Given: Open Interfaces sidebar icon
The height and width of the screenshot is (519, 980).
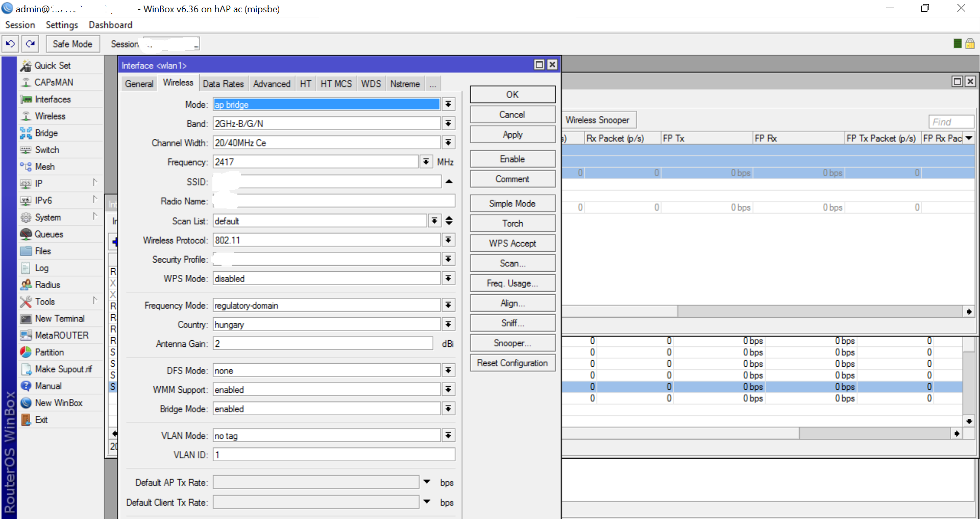Looking at the screenshot, I should point(26,99).
